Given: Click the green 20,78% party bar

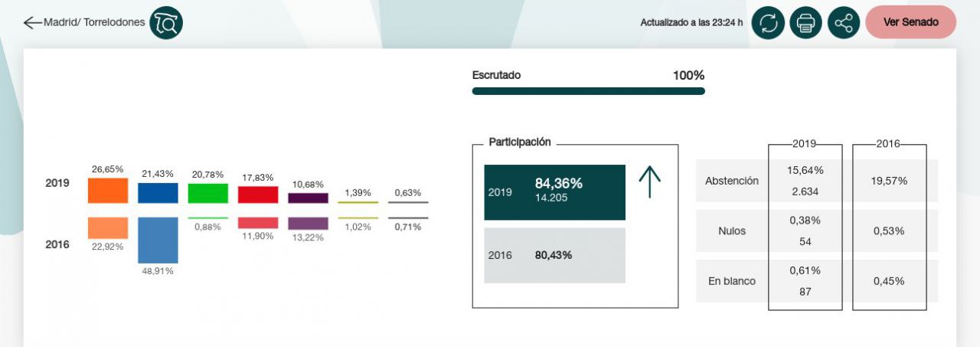Looking at the screenshot, I should coord(207,193).
